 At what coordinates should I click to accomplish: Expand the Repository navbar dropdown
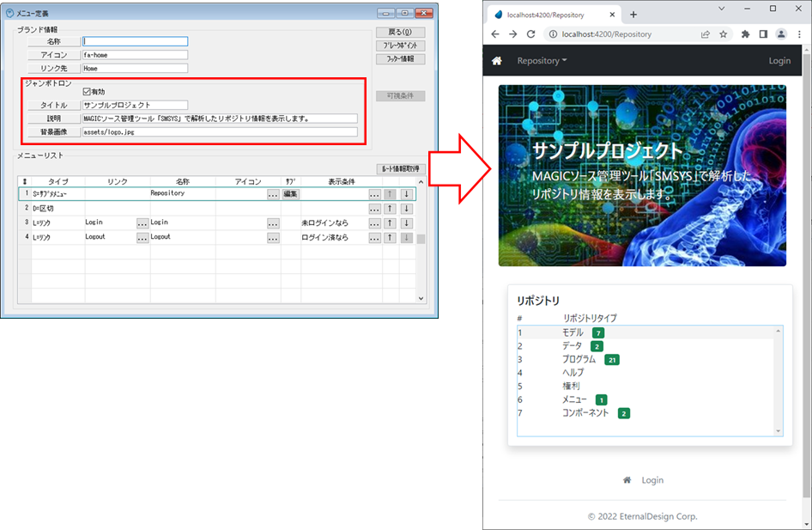pyautogui.click(x=542, y=61)
